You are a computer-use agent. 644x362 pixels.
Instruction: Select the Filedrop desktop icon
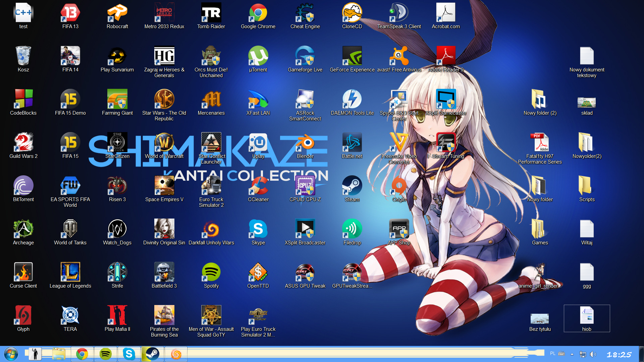[x=352, y=232]
